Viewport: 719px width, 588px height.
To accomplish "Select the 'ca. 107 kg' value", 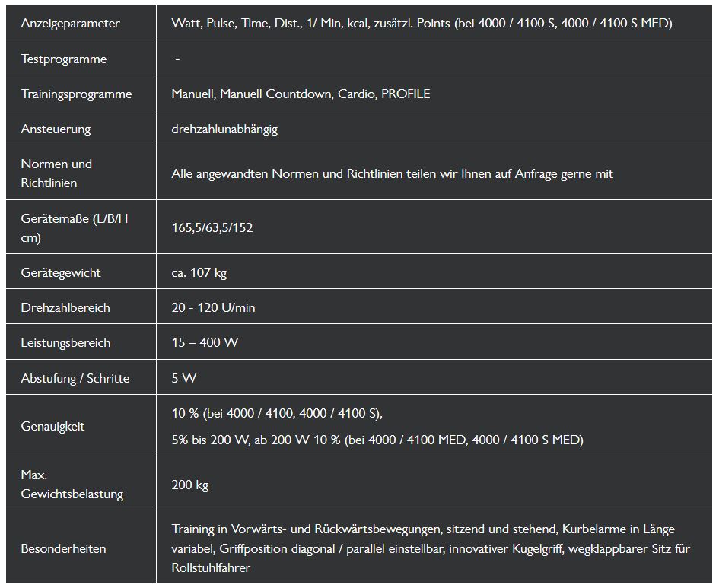I will (199, 273).
